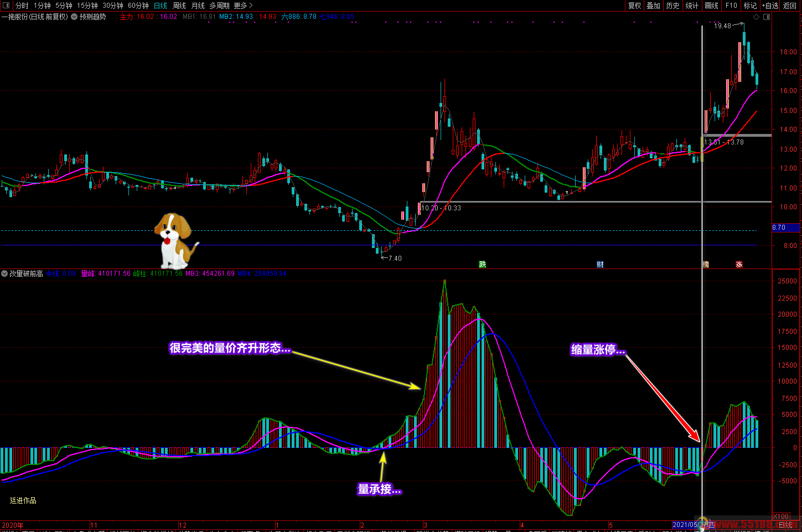This screenshot has width=802, height=532.
Task: Click the X100 volume scale label
Action: (780, 516)
